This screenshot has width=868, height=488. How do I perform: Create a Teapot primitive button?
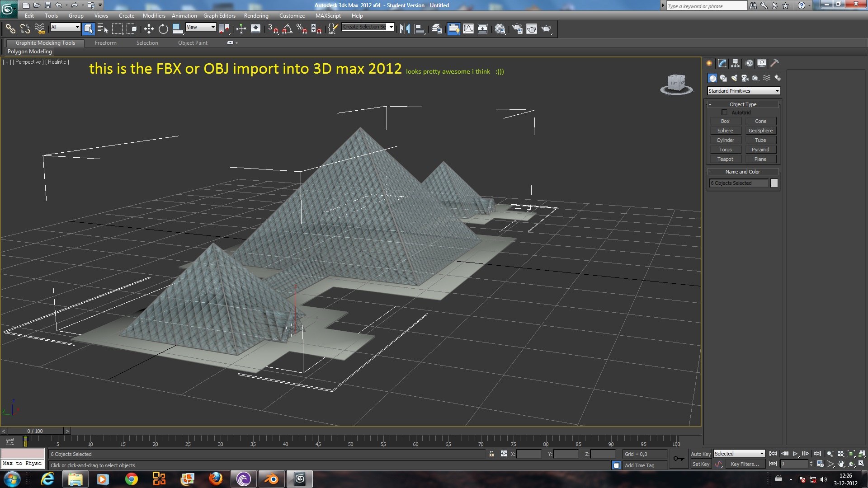(725, 159)
